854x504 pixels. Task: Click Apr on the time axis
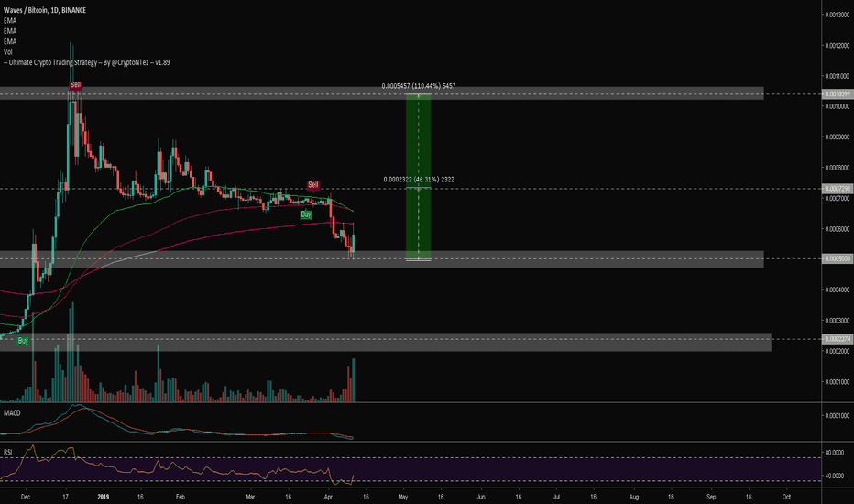(x=328, y=497)
